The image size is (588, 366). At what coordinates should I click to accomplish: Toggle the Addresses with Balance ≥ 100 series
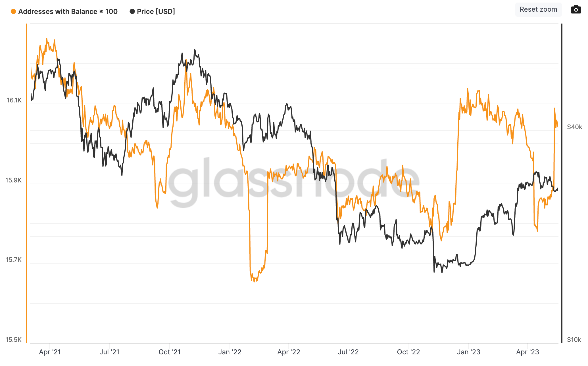pyautogui.click(x=68, y=12)
